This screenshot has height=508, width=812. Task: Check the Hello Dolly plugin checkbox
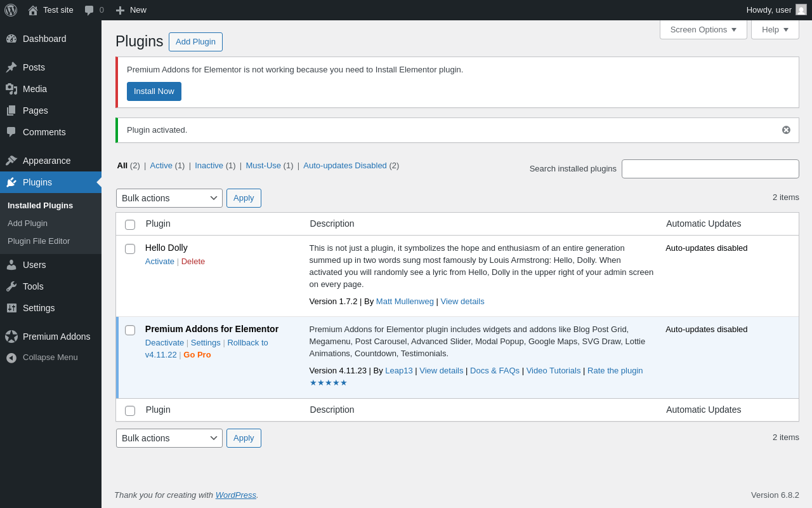click(x=130, y=249)
